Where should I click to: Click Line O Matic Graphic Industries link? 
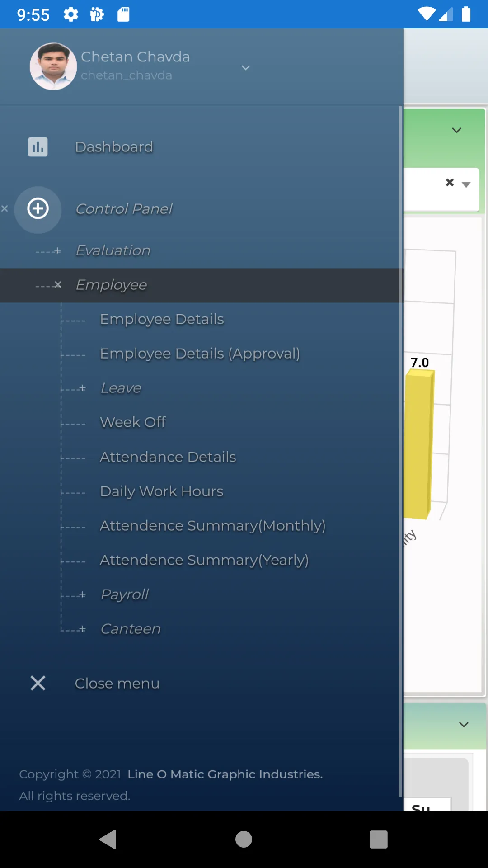(x=225, y=774)
